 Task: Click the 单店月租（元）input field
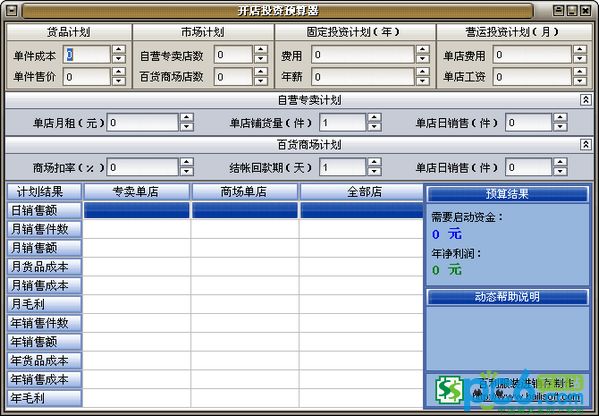[x=143, y=123]
